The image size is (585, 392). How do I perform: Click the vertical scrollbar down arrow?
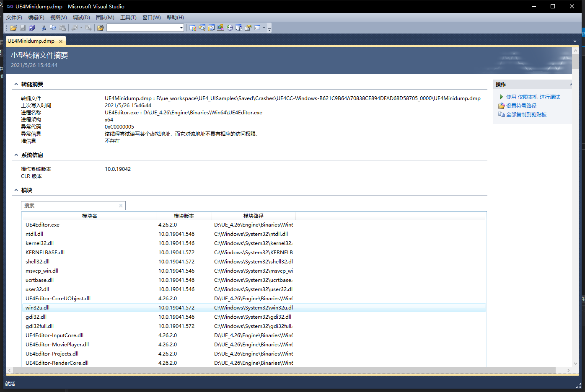pos(575,363)
